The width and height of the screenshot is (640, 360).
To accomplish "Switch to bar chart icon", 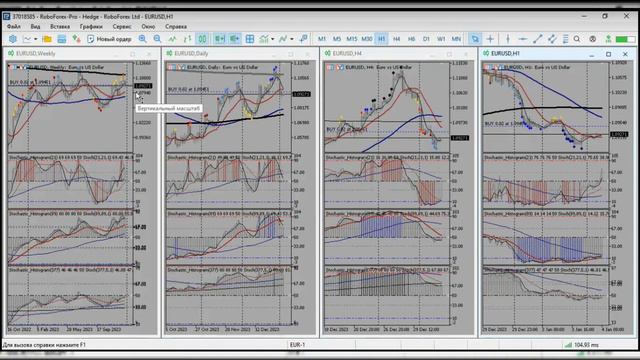I will [x=187, y=39].
